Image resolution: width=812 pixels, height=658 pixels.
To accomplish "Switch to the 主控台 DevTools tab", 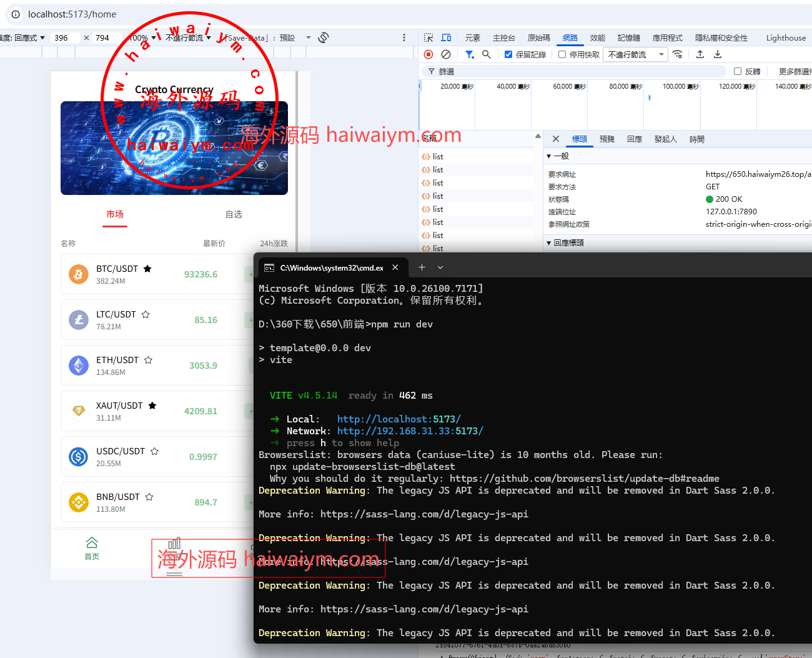I will (x=503, y=37).
